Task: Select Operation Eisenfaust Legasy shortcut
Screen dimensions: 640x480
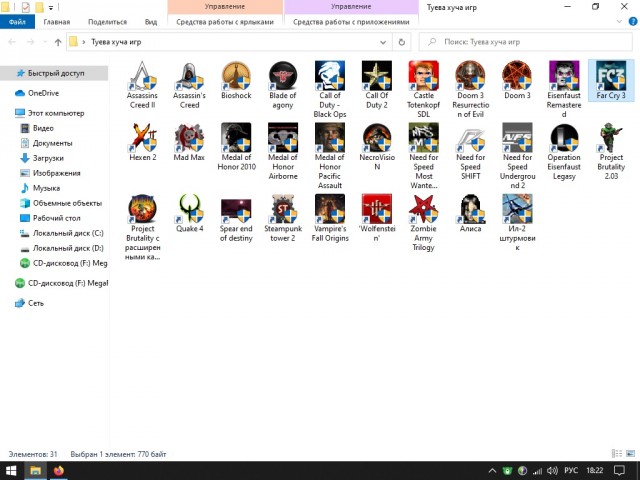Action: (x=564, y=151)
